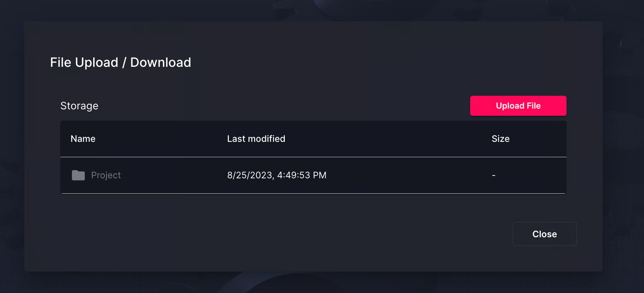This screenshot has height=293, width=644.
Task: Sort by the Last modified column header
Action: point(256,139)
